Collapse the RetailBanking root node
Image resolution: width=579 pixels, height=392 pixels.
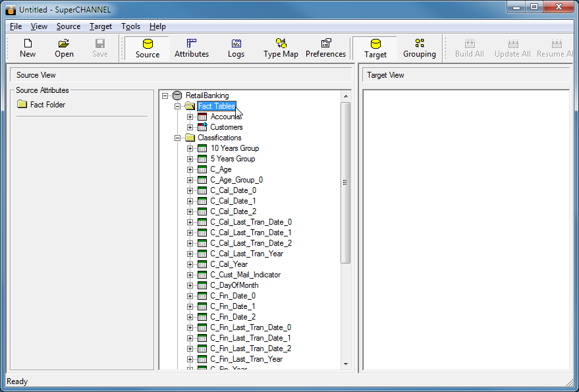(165, 96)
